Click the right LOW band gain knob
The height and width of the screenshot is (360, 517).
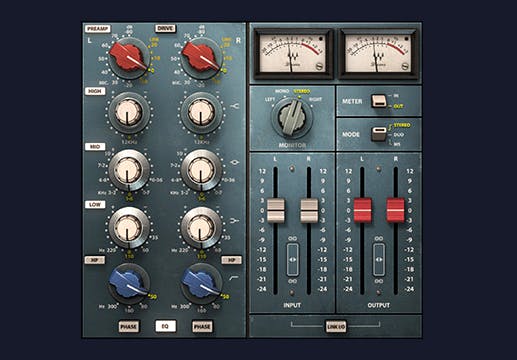(201, 227)
